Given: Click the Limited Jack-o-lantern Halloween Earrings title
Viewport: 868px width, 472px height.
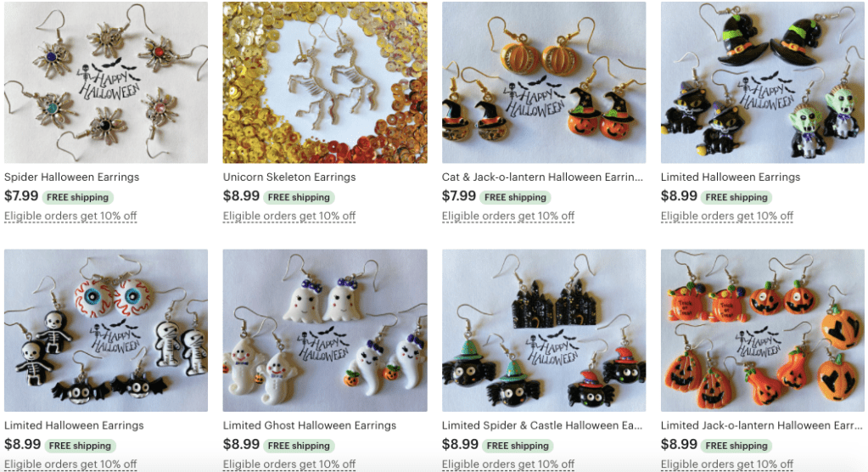Looking at the screenshot, I should 762,425.
